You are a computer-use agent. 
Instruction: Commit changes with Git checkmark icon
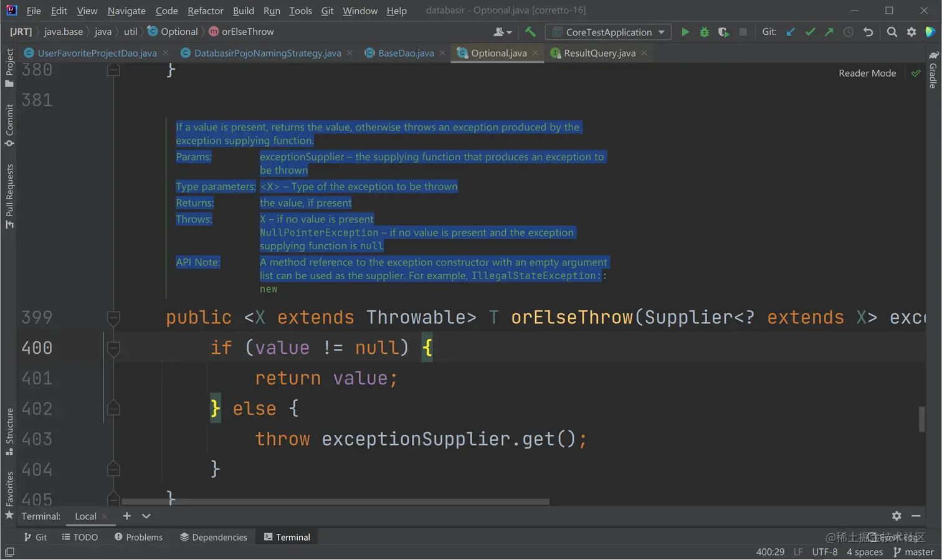coord(809,32)
